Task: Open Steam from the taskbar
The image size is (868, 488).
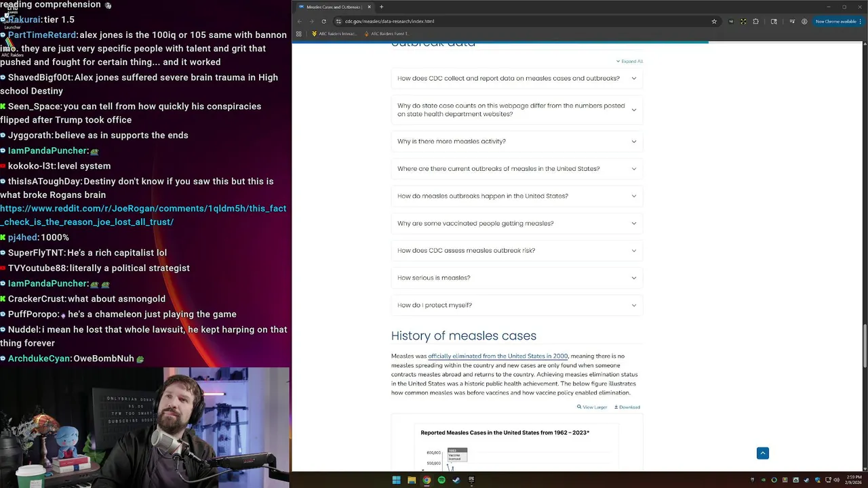Action: 456,480
